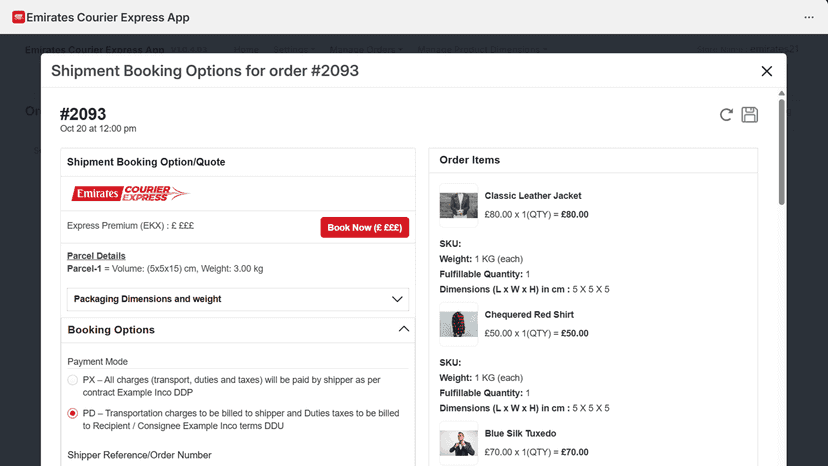This screenshot has height=466, width=828.
Task: Click the Emirates Courier Express app logo icon
Action: (x=18, y=17)
